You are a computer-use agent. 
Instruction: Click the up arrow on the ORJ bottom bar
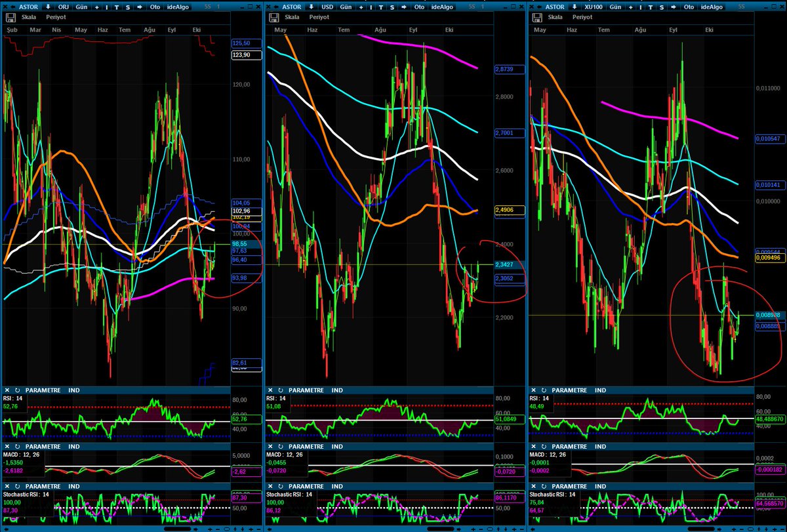[235, 529]
